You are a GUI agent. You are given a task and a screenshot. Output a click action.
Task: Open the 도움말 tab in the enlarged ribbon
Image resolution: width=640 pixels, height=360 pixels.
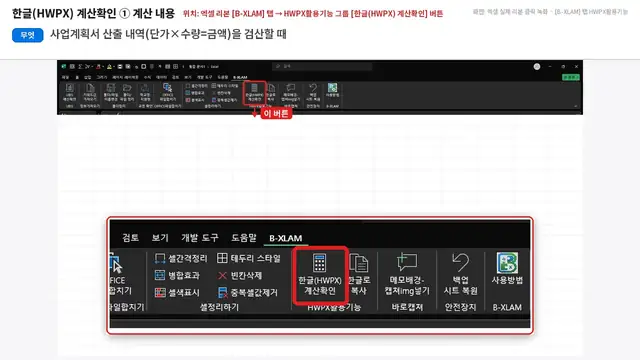[244, 238]
